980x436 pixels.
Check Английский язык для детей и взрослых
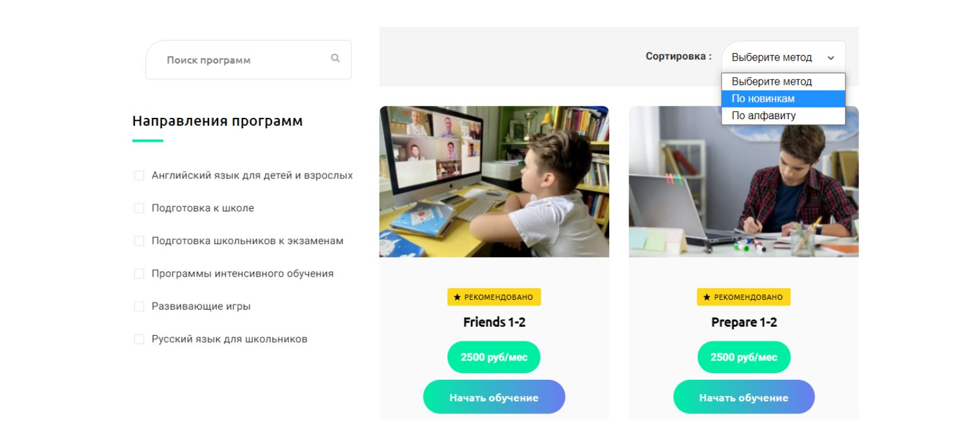click(x=139, y=176)
